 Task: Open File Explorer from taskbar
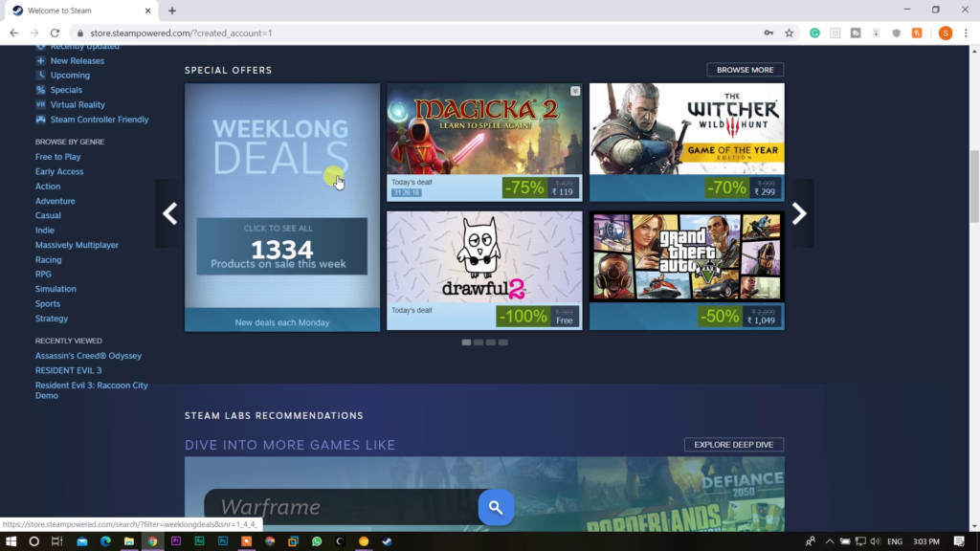pyautogui.click(x=129, y=541)
